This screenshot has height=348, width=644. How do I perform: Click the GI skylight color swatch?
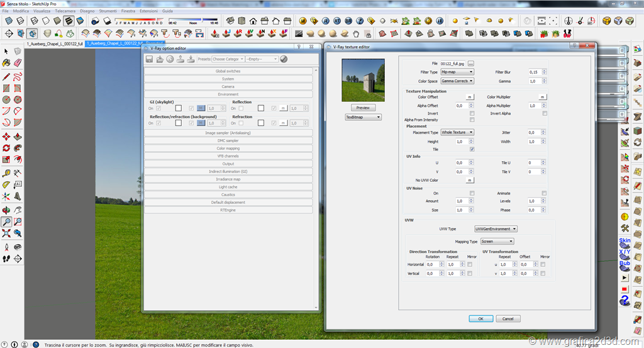pos(178,108)
